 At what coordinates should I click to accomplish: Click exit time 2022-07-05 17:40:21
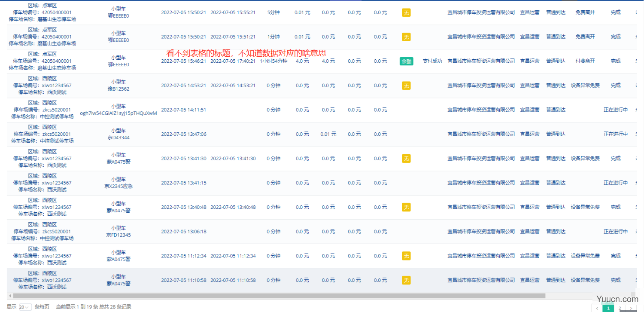pyautogui.click(x=233, y=61)
